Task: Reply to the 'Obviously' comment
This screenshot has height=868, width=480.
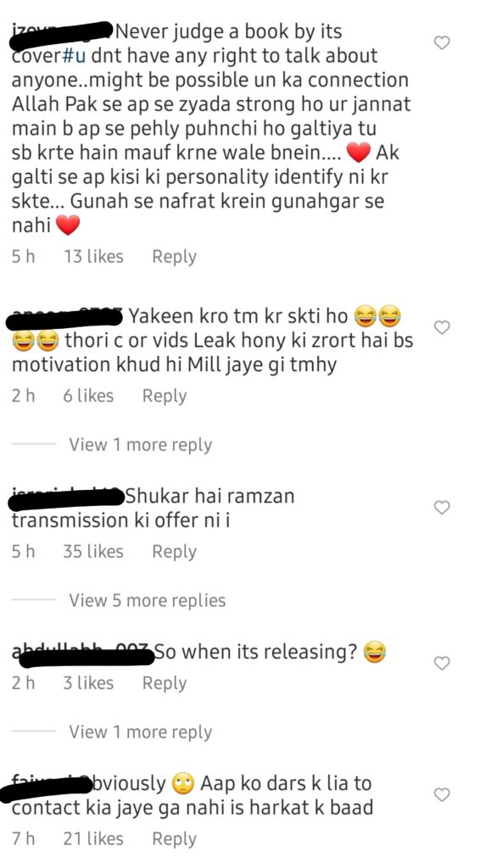Action: [175, 839]
